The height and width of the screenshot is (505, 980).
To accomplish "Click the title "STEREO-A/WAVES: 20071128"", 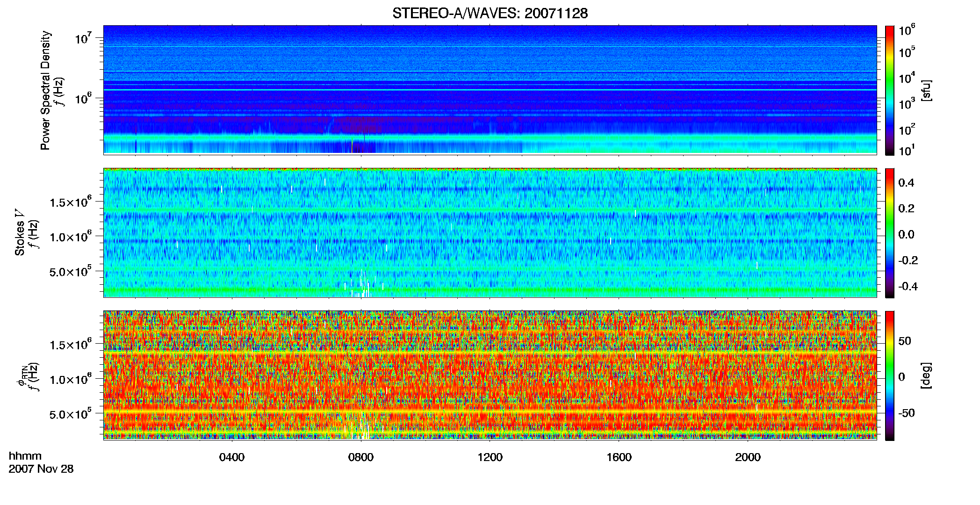I will tap(490, 14).
